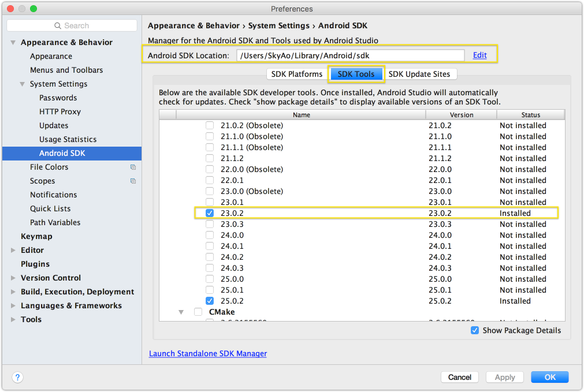Click the File Colors project-level icon
The image size is (584, 392).
133,167
